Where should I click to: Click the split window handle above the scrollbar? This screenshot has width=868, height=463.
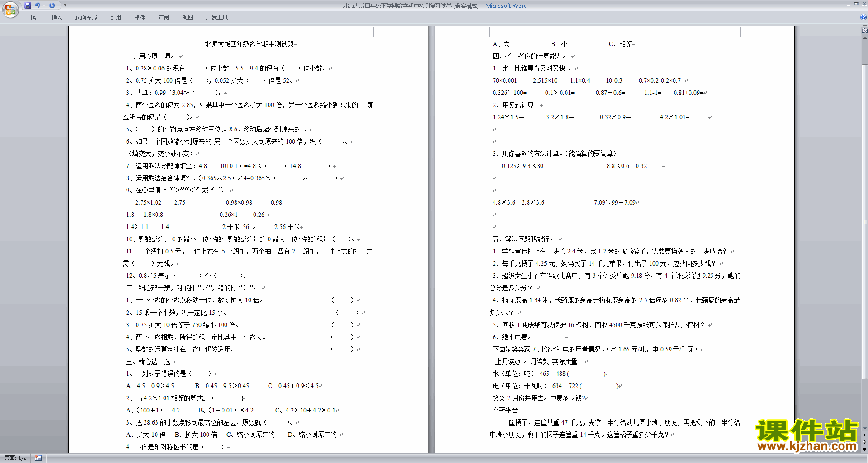pyautogui.click(x=864, y=26)
